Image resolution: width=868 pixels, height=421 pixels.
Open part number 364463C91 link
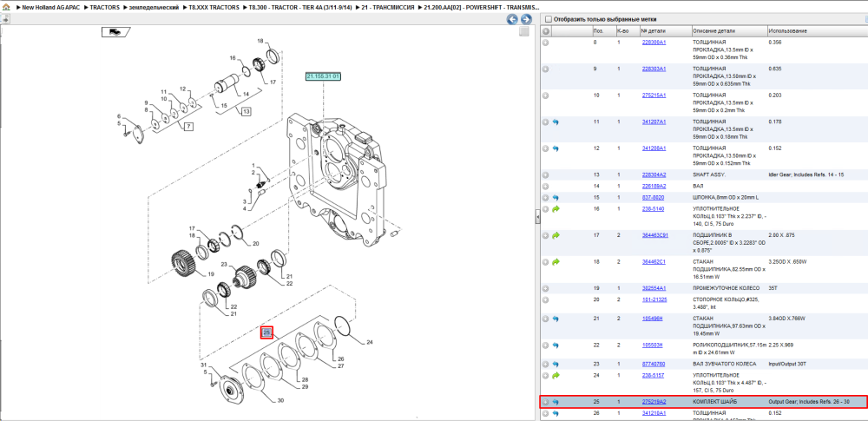[x=654, y=235]
